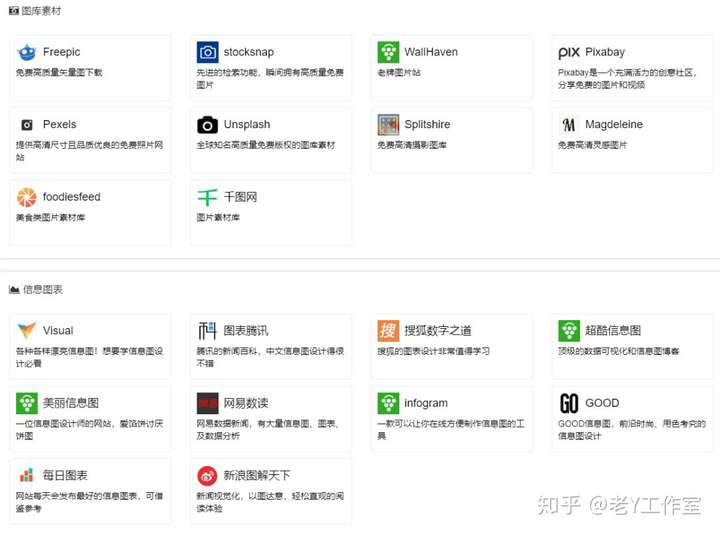
Task: Open the infogram title link
Action: [426, 403]
